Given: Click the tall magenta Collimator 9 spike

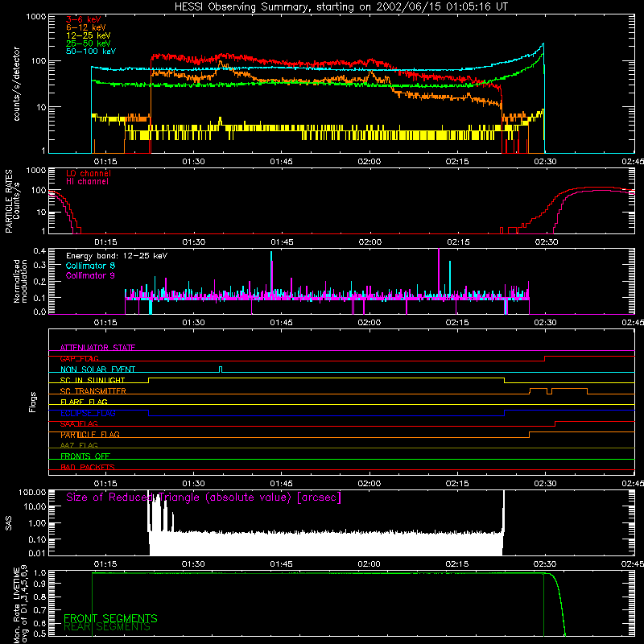Looking at the screenshot, I should [x=439, y=273].
